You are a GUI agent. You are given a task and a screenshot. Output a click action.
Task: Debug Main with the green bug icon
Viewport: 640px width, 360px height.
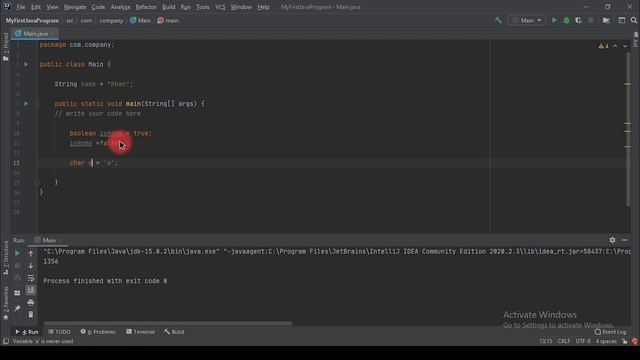tap(566, 20)
